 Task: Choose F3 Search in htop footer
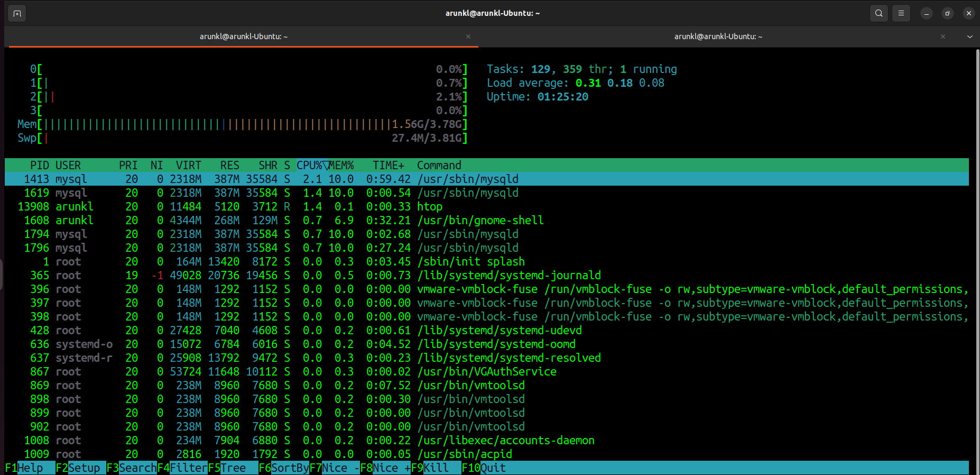(x=132, y=468)
